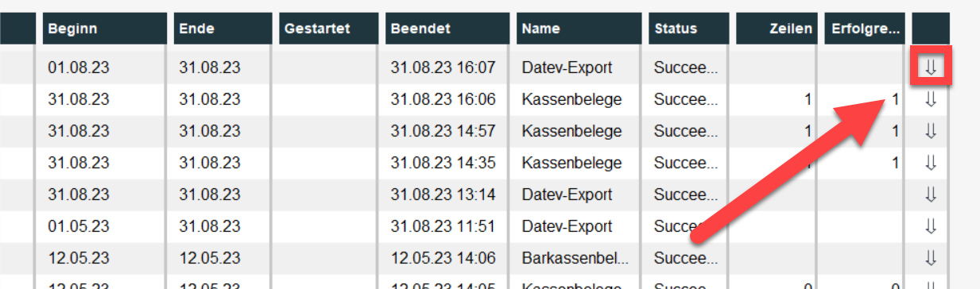Select the Datev-Export row finished 16:07

(490, 68)
